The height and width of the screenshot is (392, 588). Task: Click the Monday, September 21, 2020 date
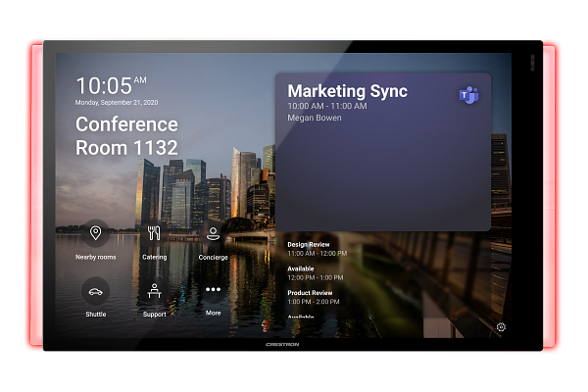coord(117,102)
